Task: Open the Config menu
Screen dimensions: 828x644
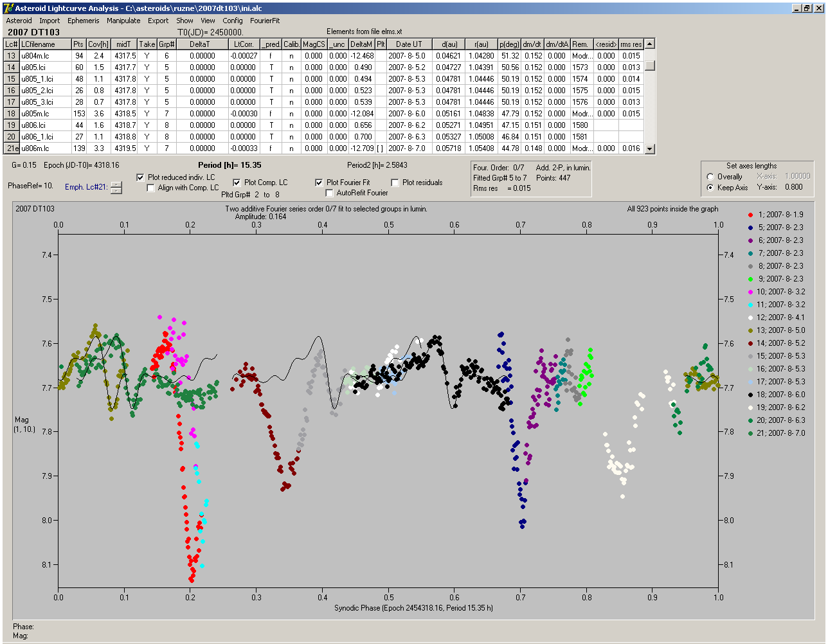Action: [x=233, y=21]
